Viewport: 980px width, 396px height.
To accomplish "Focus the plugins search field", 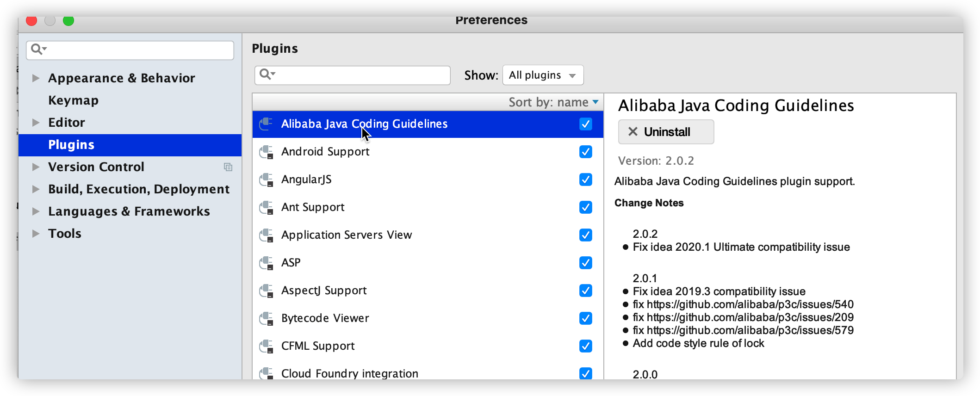I will (352, 75).
